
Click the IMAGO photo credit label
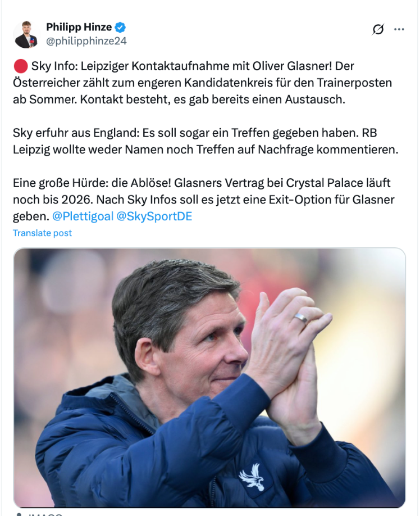click(44, 514)
